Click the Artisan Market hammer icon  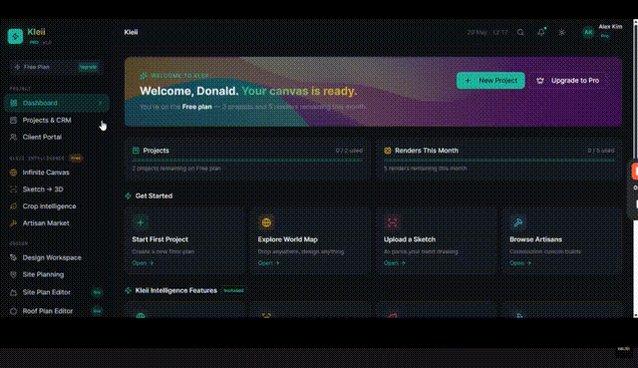pyautogui.click(x=13, y=223)
